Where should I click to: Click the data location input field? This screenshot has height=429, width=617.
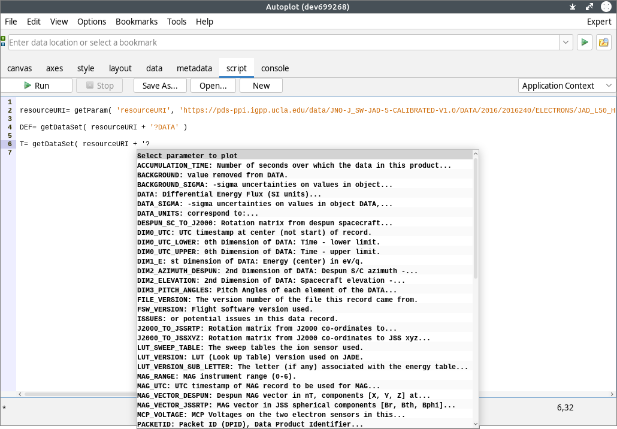click(284, 43)
